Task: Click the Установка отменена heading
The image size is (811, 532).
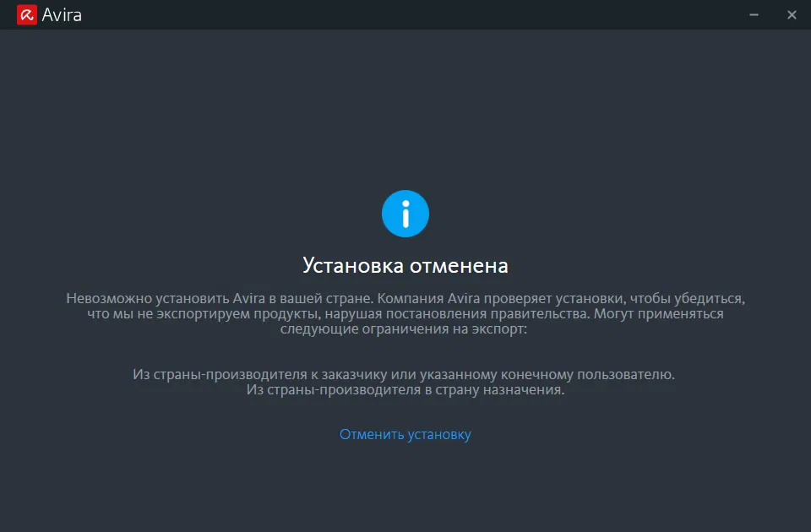Action: (405, 266)
